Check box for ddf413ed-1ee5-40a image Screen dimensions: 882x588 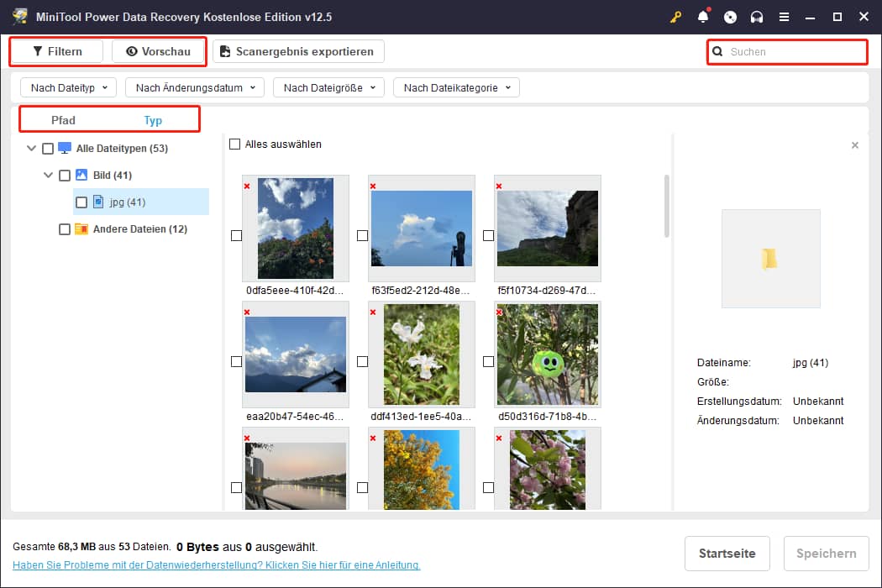362,362
